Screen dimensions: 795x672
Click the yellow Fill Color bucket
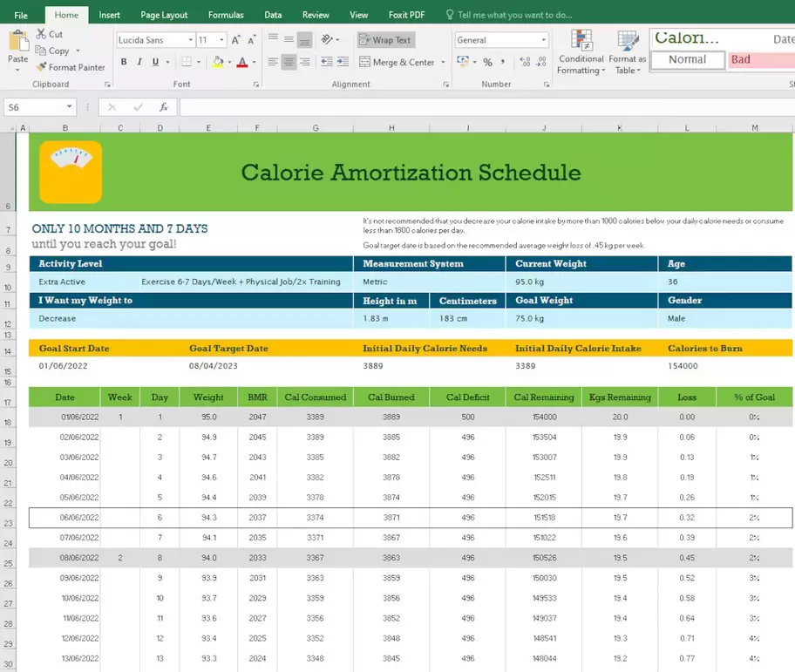pyautogui.click(x=217, y=62)
